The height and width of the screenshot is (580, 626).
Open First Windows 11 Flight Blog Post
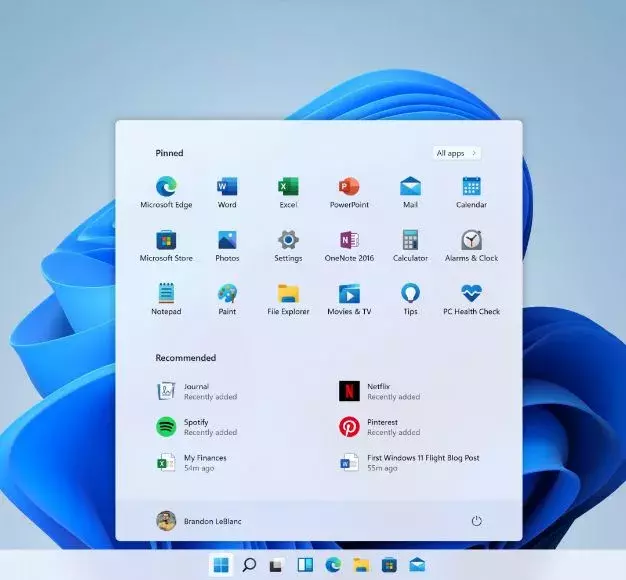point(409,462)
